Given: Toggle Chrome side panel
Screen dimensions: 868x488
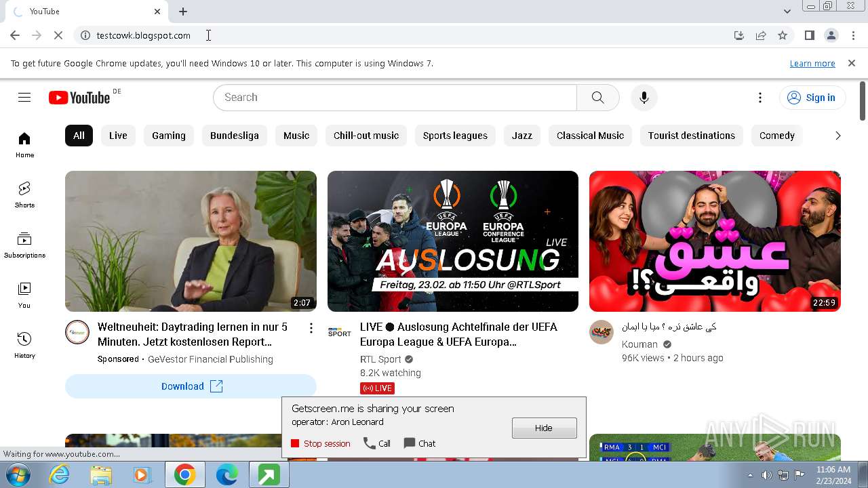Looking at the screenshot, I should [x=809, y=35].
